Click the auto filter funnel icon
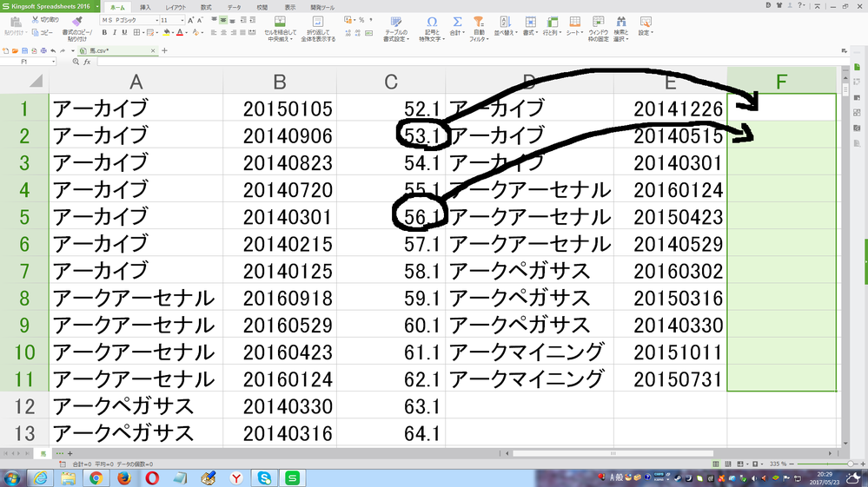 click(x=479, y=21)
